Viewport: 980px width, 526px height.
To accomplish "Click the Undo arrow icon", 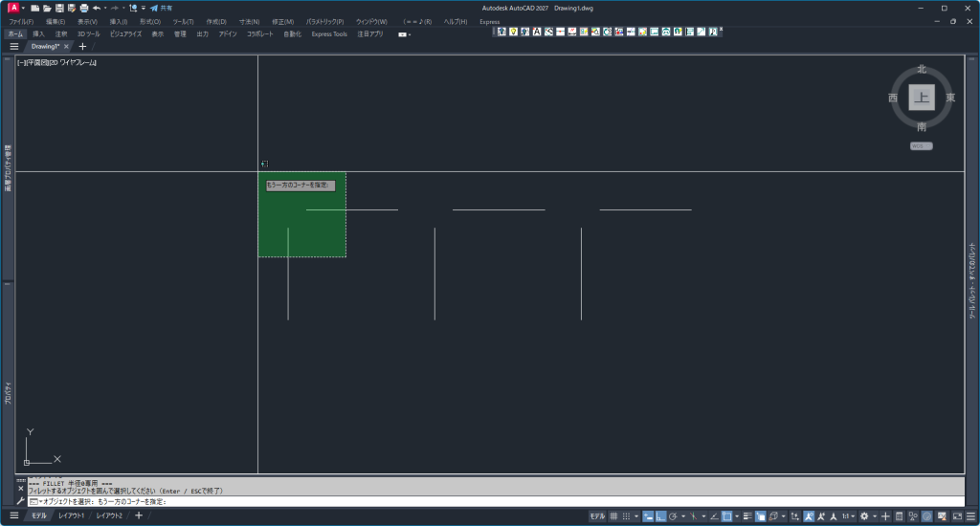I will click(x=97, y=8).
